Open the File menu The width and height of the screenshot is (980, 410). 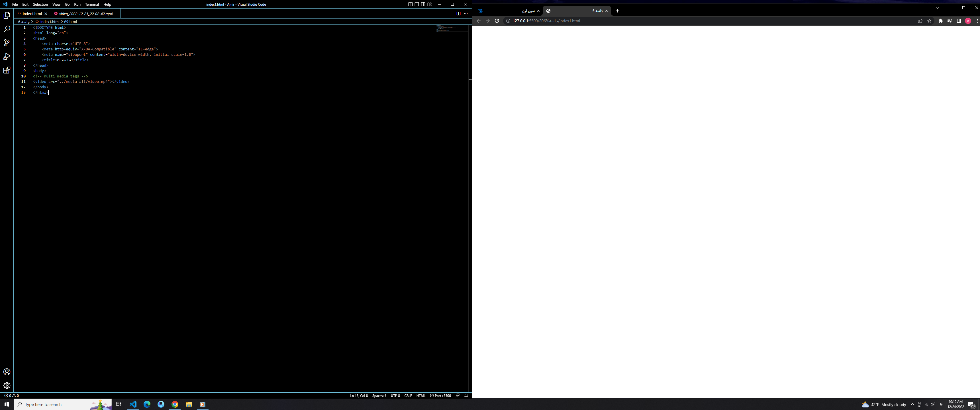[15, 4]
